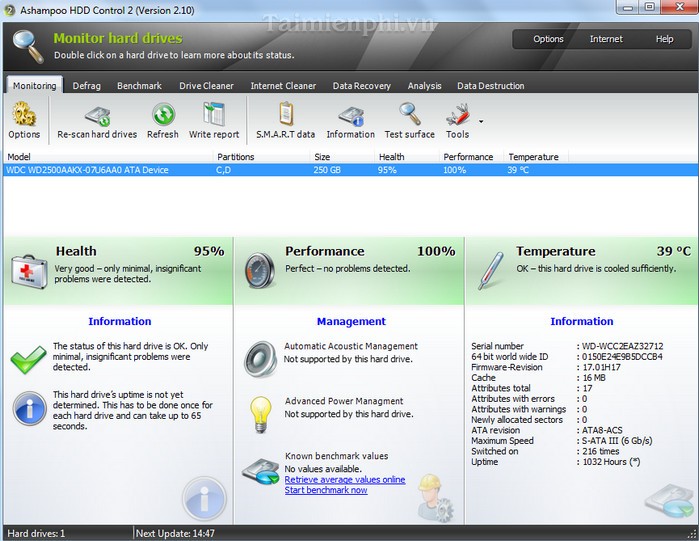Image resolution: width=699 pixels, height=541 pixels.
Task: Open the S.M.A.R.T data viewer
Action: point(285,116)
